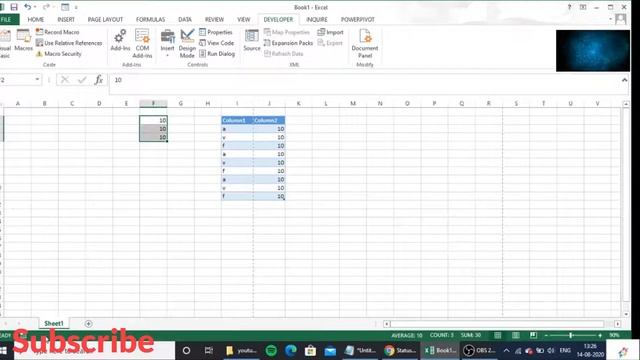
Task: Click the Excel Help question mark
Action: (569, 7)
